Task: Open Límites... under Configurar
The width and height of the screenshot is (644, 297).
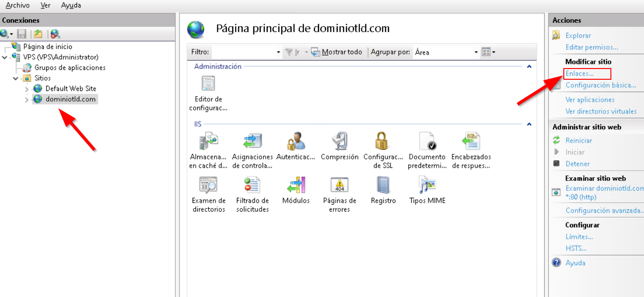Action: [579, 237]
